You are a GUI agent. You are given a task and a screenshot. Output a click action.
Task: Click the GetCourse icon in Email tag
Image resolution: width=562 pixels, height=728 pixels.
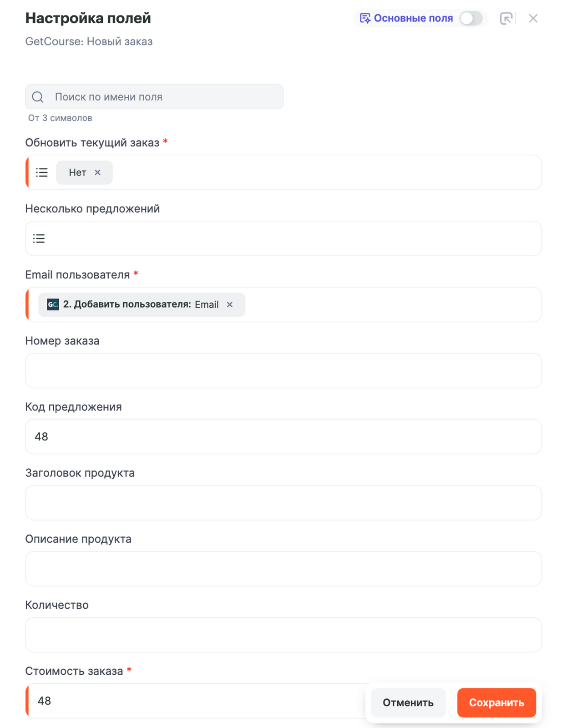pyautogui.click(x=53, y=304)
